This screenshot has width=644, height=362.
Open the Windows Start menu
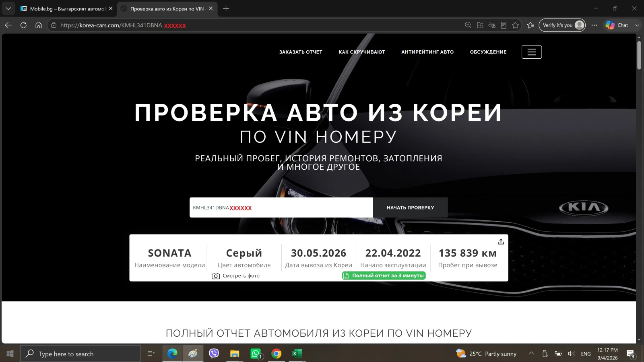pos(10,354)
